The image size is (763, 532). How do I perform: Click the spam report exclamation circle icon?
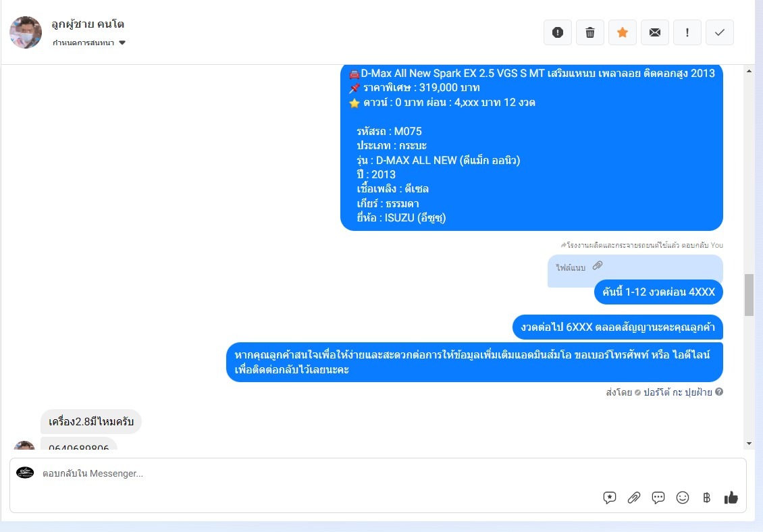coord(558,32)
